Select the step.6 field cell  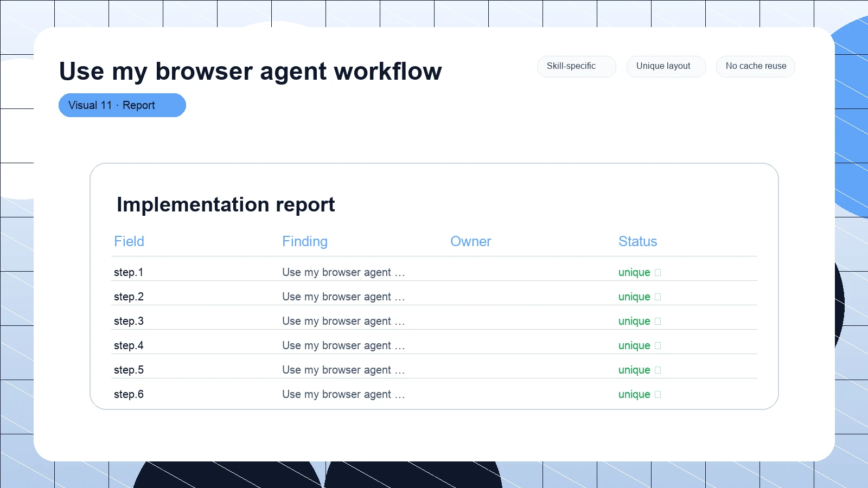[129, 394]
